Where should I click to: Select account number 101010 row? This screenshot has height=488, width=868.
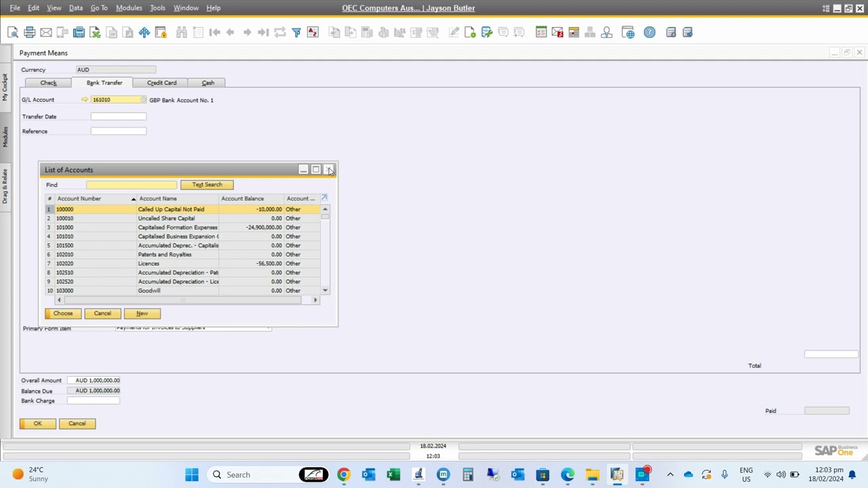[x=183, y=237]
